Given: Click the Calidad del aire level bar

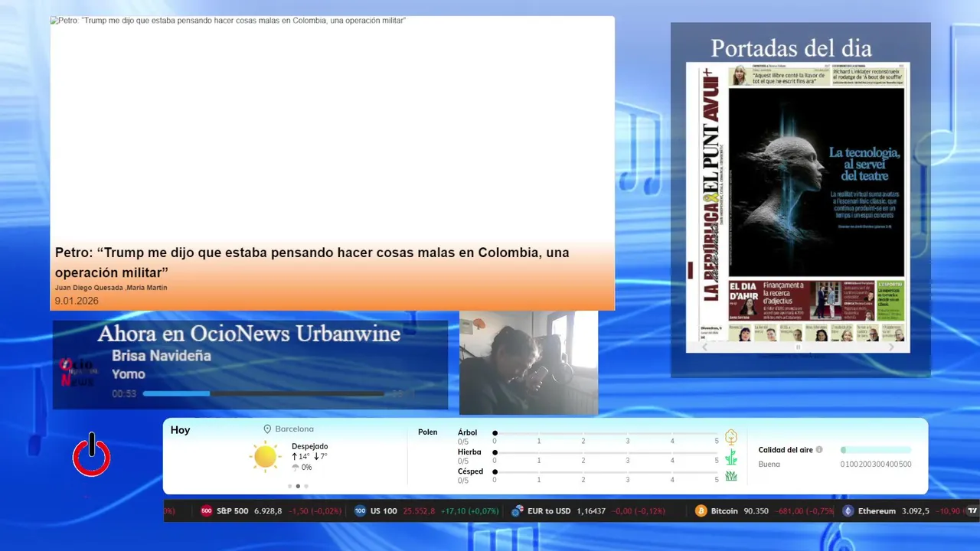Looking at the screenshot, I should 876,450.
